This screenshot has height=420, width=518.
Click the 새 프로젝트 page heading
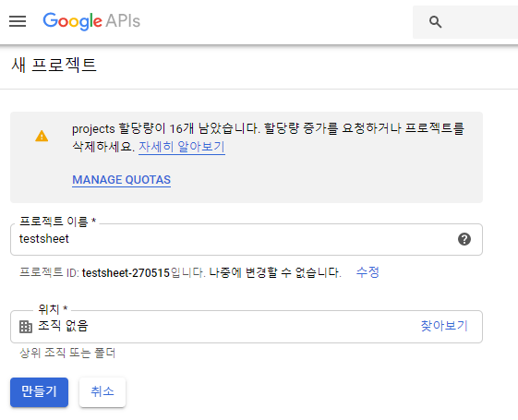[x=54, y=65]
